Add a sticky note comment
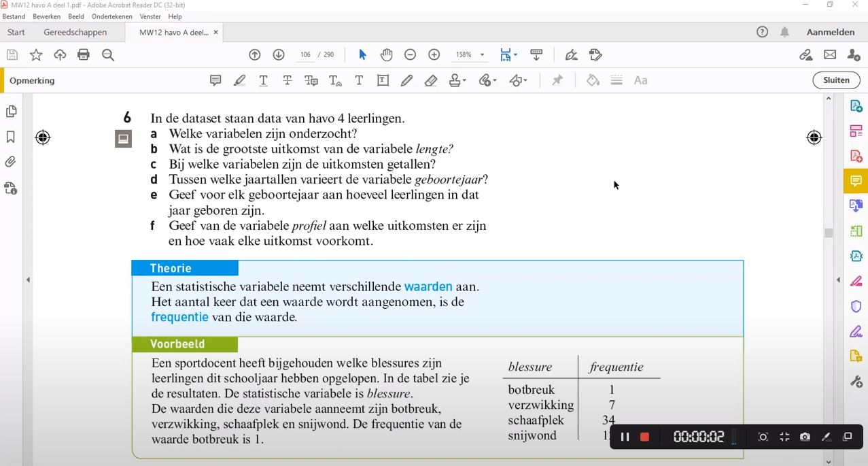 215,80
